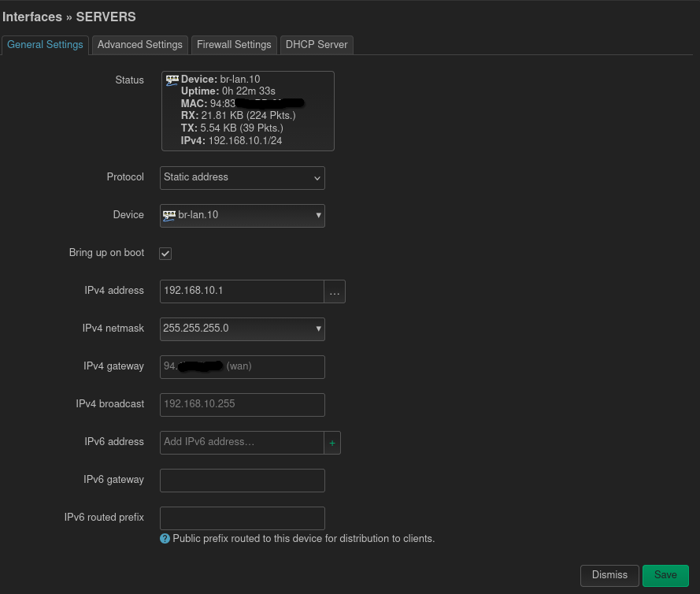
Task: Click the Dismiss button
Action: coord(609,575)
